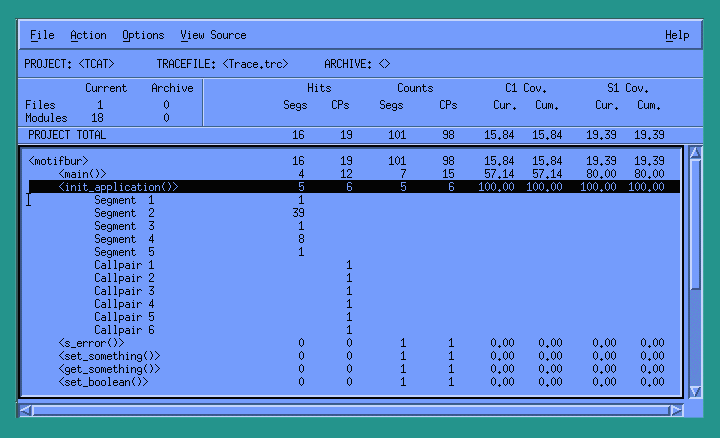Open the Help menu
The image size is (720, 438).
(677, 35)
